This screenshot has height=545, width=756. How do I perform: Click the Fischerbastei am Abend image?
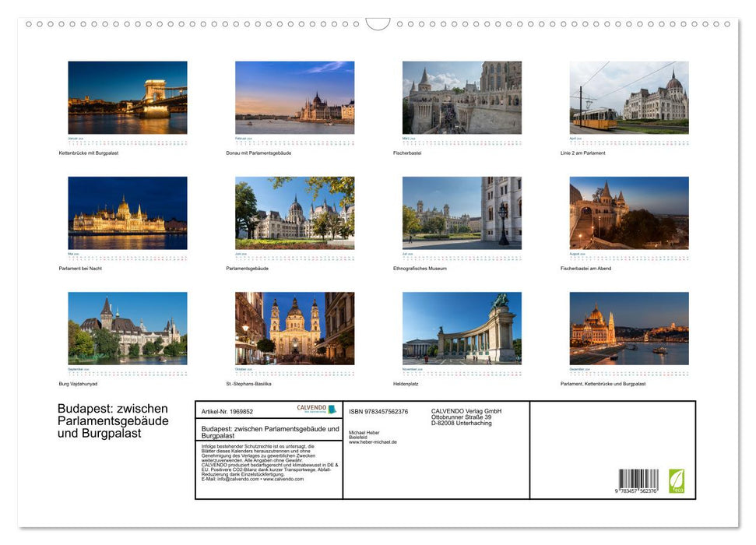[628, 212]
